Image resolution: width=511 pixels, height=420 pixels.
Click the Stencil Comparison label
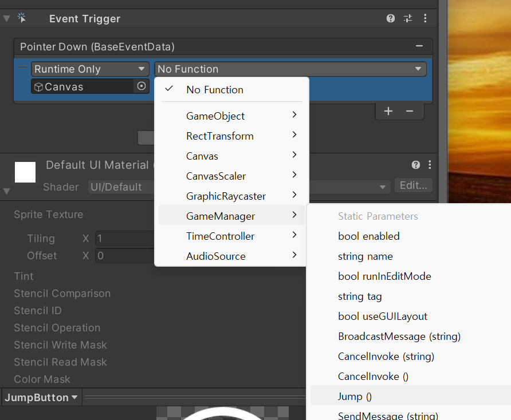click(x=62, y=294)
